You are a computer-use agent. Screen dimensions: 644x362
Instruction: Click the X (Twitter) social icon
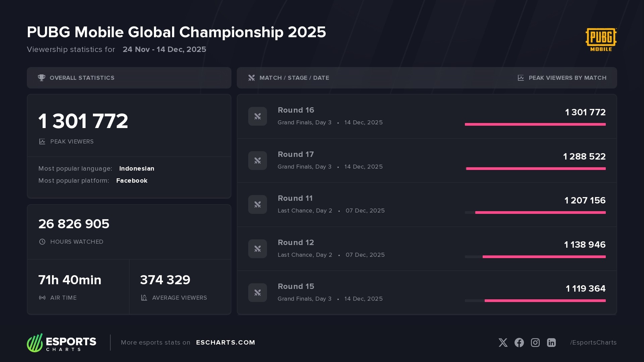(503, 343)
